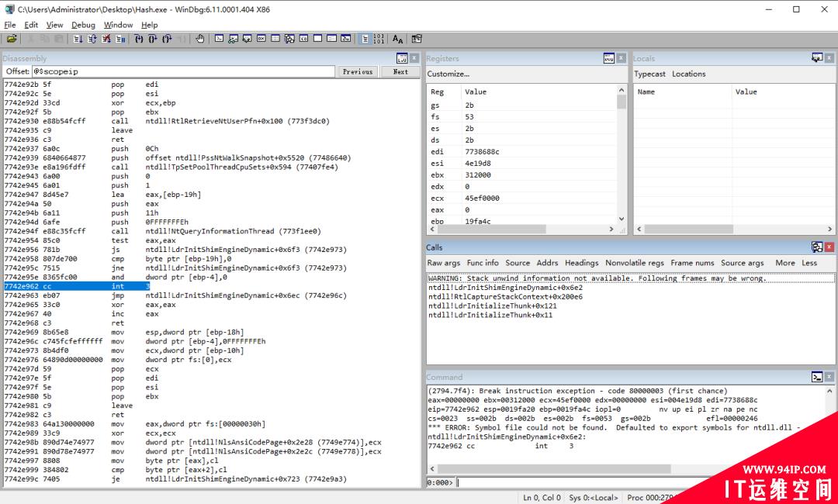Click the Stop Debugging toolbar icon
838x504 pixels.
(x=106, y=39)
